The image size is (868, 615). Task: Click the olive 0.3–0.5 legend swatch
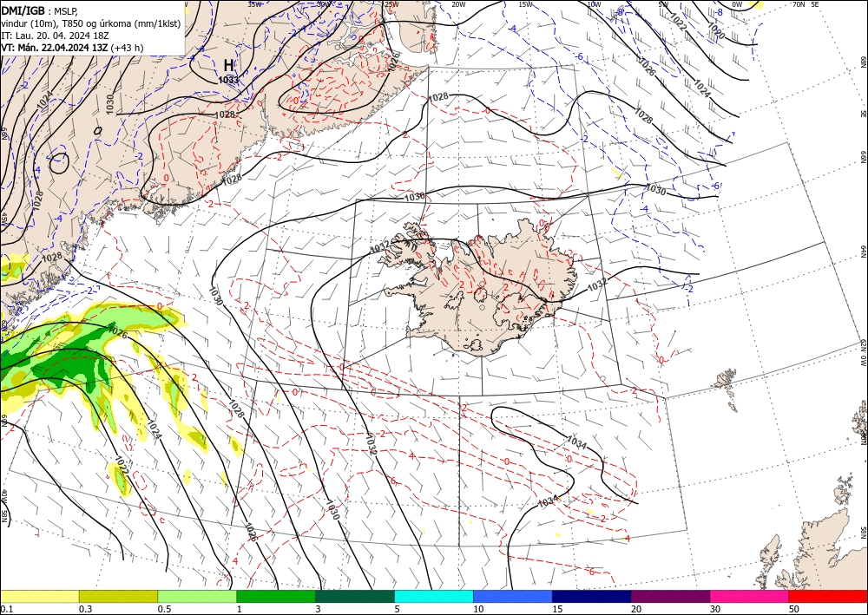coord(118,596)
